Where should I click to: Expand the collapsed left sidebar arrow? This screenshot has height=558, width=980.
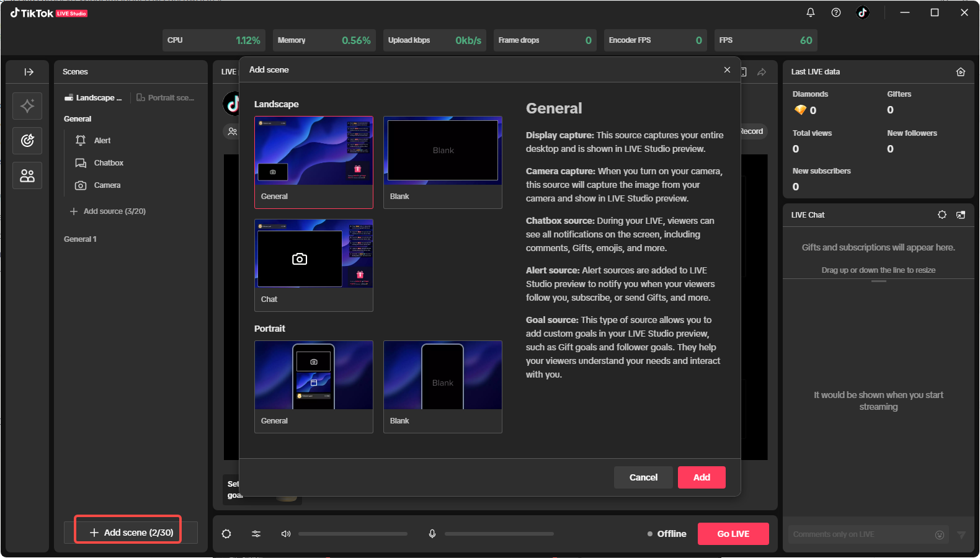[29, 72]
